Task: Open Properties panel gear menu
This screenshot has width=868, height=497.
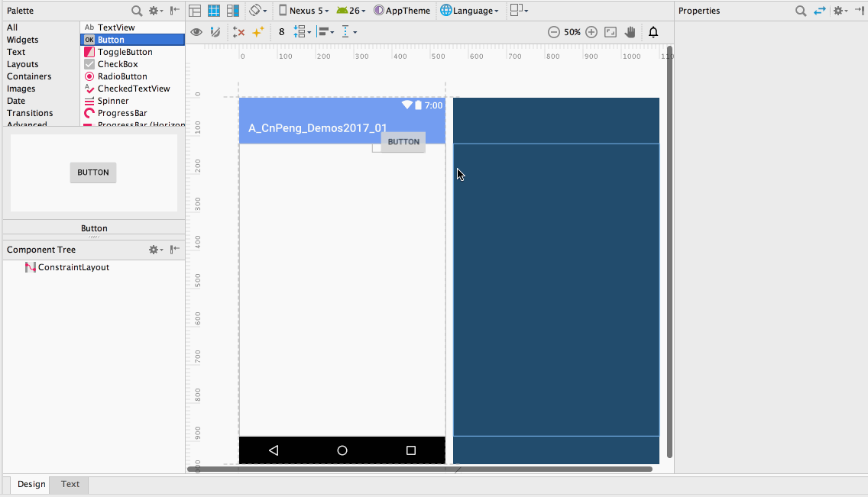Action: (840, 11)
